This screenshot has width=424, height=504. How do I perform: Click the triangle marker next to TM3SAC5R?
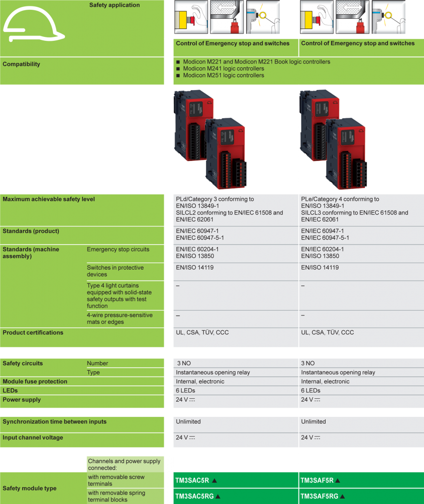[214, 480]
